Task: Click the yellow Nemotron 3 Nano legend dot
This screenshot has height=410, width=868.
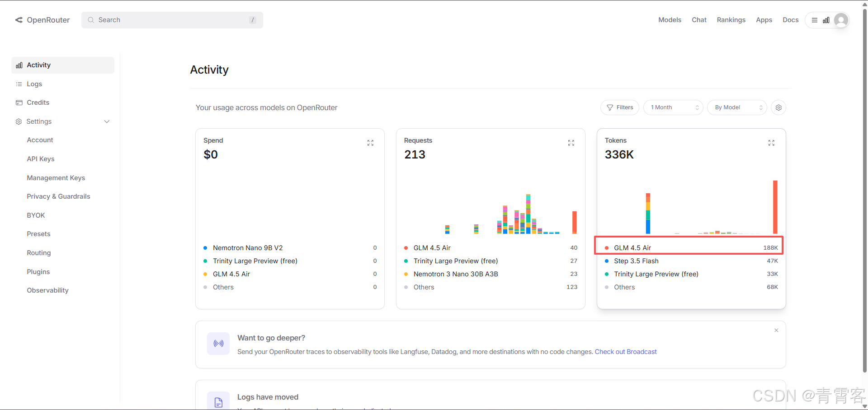Action: tap(406, 274)
